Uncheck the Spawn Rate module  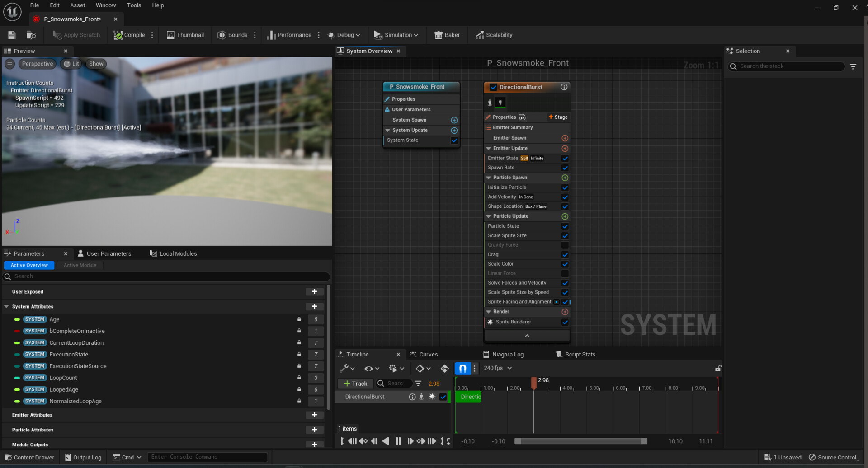tap(565, 168)
